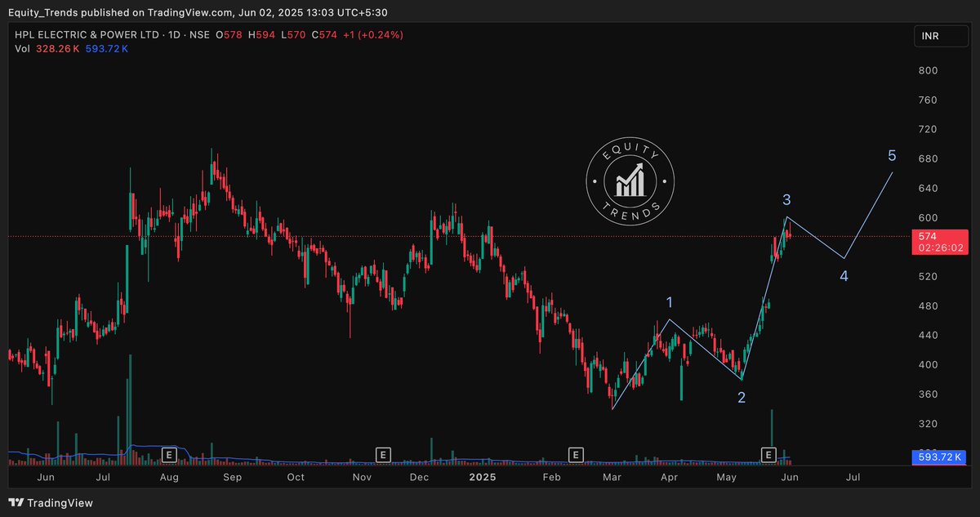
Task: Click the 2025 label on the time axis
Action: pyautogui.click(x=483, y=476)
